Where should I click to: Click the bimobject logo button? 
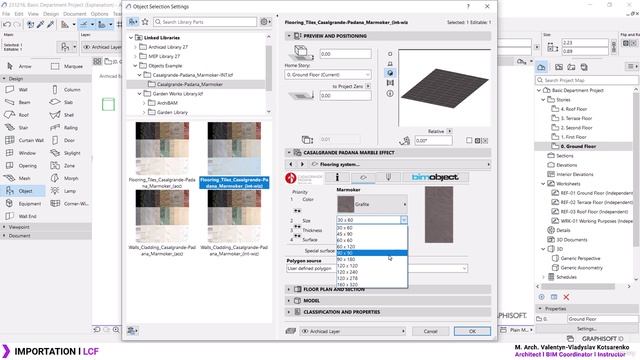point(435,177)
